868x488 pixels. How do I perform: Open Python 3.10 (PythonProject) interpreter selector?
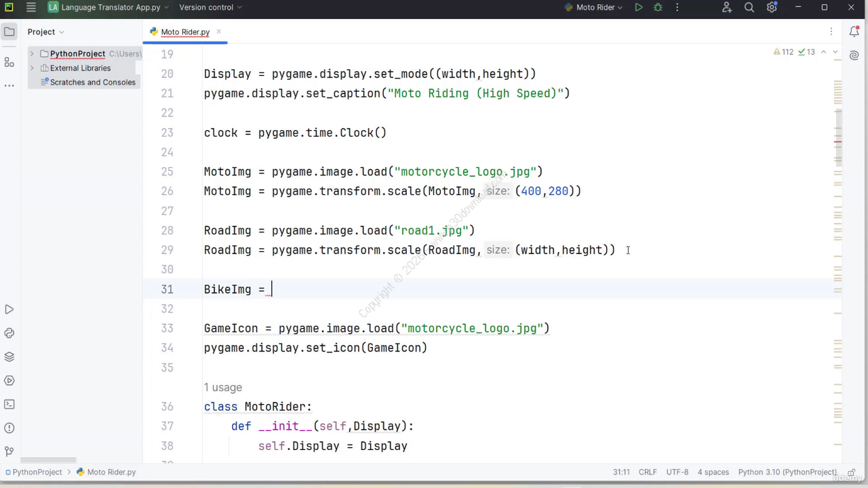(x=788, y=472)
